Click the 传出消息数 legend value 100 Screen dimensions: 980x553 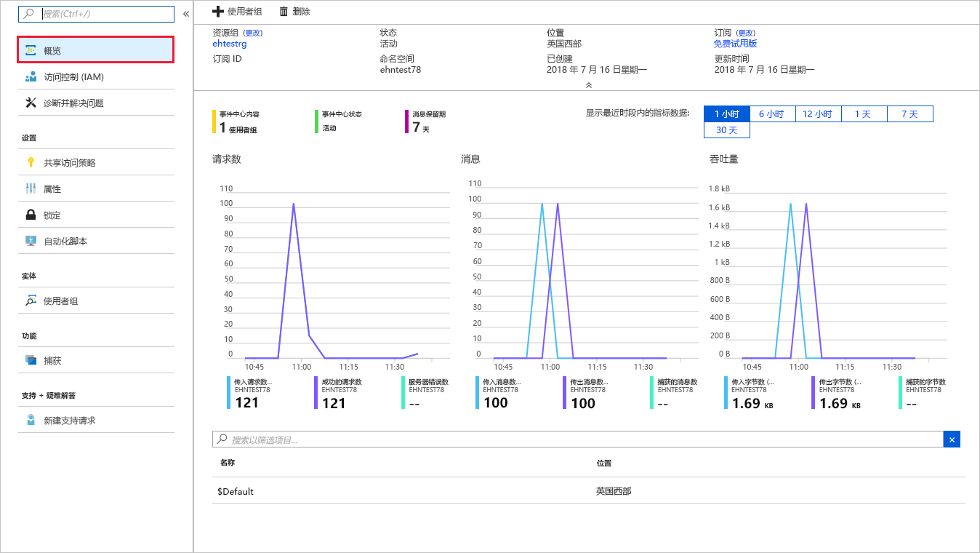click(x=583, y=403)
